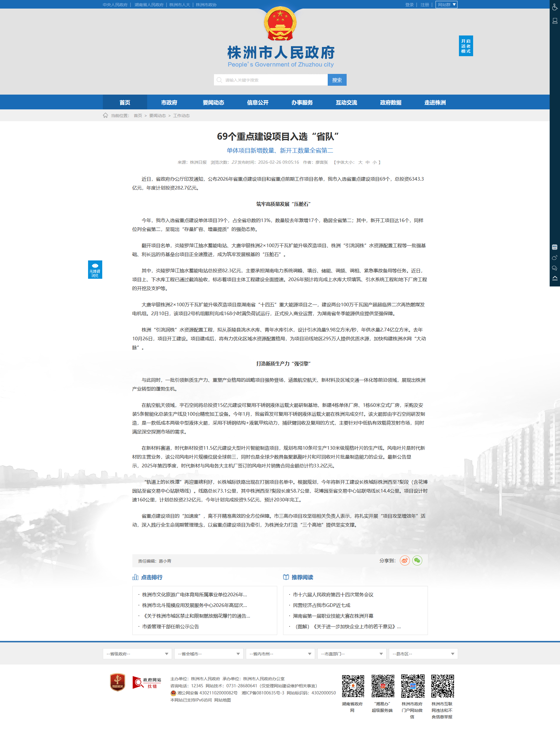Toggle the 无障碍浏览 accessibility browsing button
This screenshot has width=560, height=729.
95,269
